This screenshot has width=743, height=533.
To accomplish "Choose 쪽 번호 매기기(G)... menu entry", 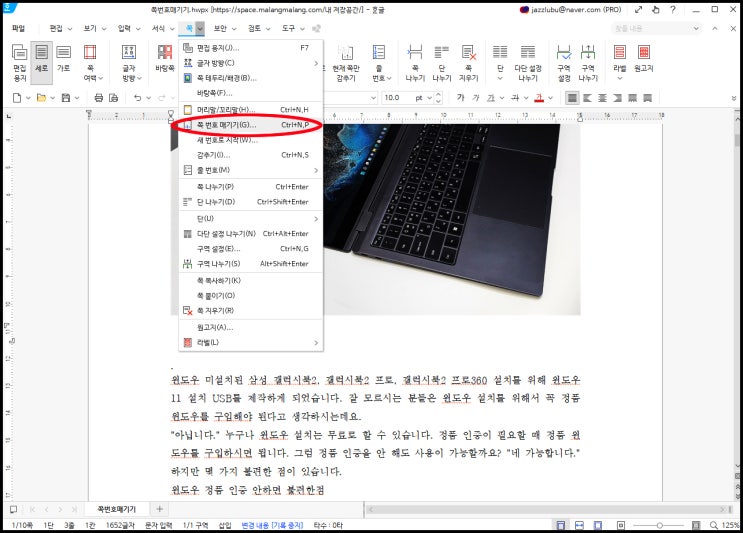I will 251,125.
